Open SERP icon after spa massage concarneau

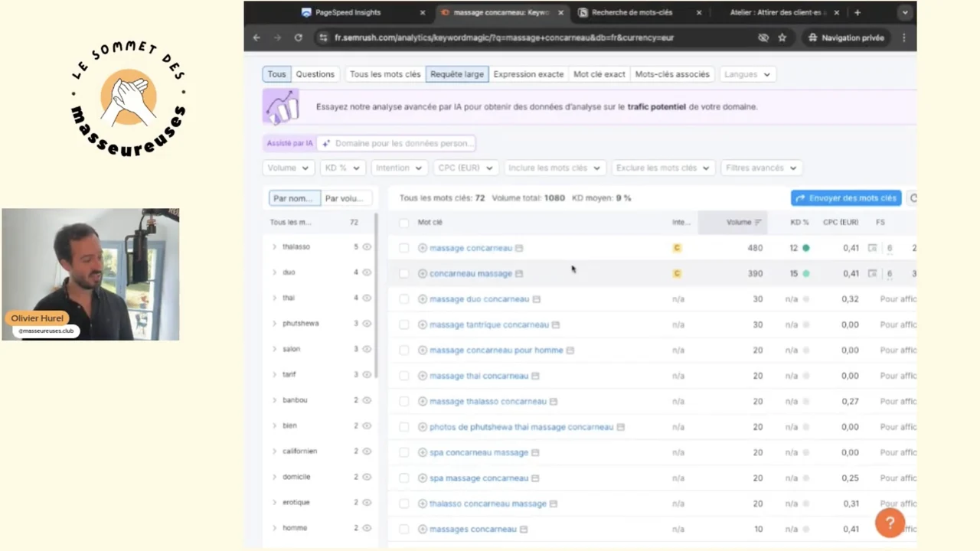click(535, 478)
